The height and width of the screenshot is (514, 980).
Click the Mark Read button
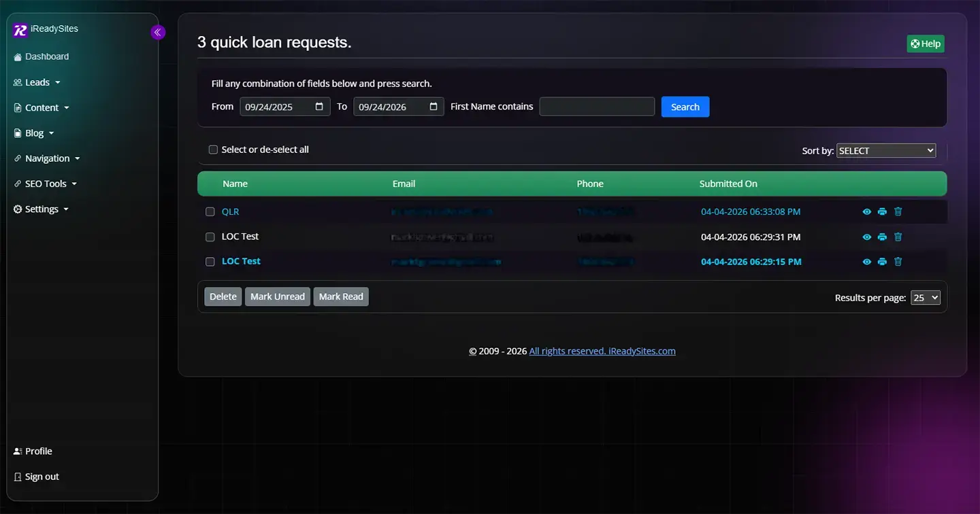(x=341, y=296)
